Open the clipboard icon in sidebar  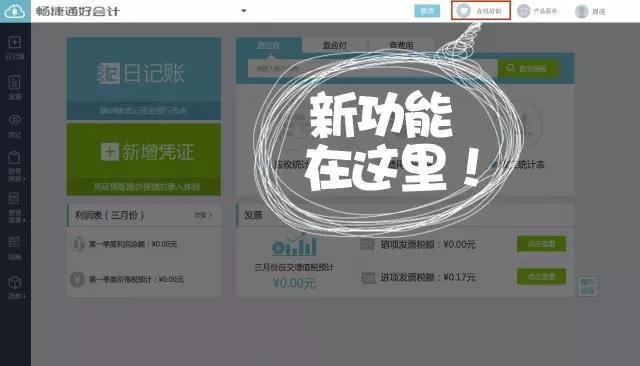pos(15,166)
